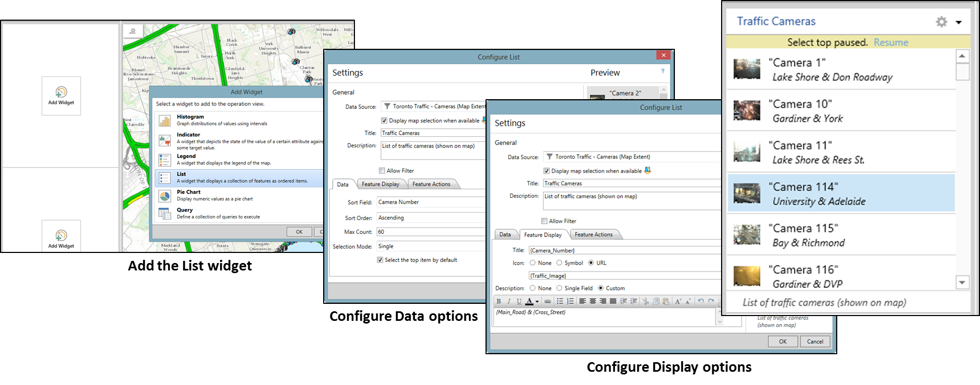
Task: Insert a hyperlink in the description editor
Action: (548, 301)
